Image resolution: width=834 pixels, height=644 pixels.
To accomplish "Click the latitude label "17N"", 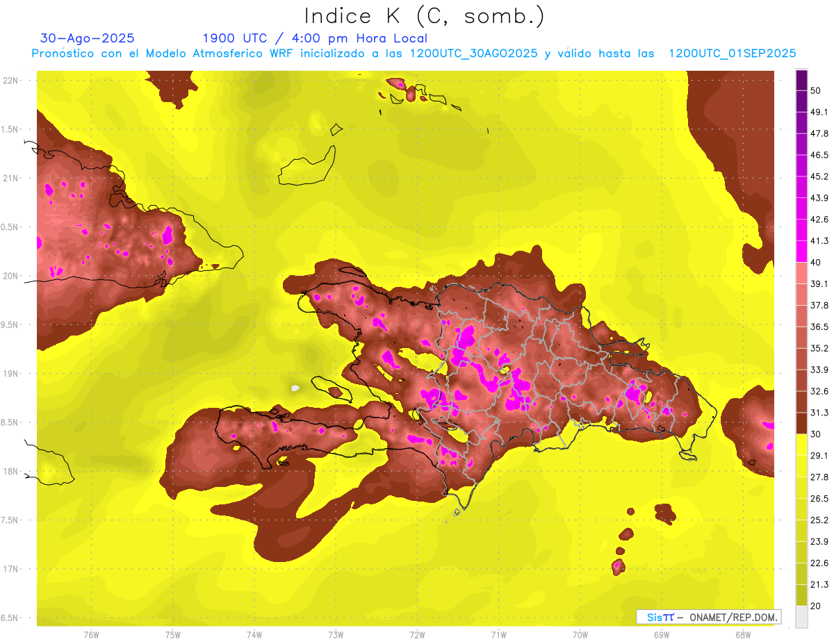I will tap(10, 569).
